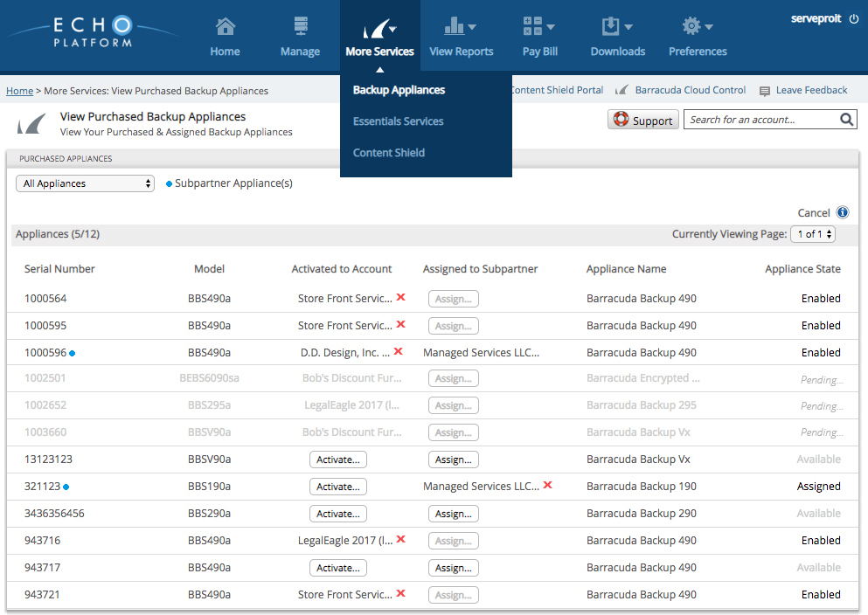Click the blue info icon near Cancel
The image size is (868, 615).
[843, 212]
